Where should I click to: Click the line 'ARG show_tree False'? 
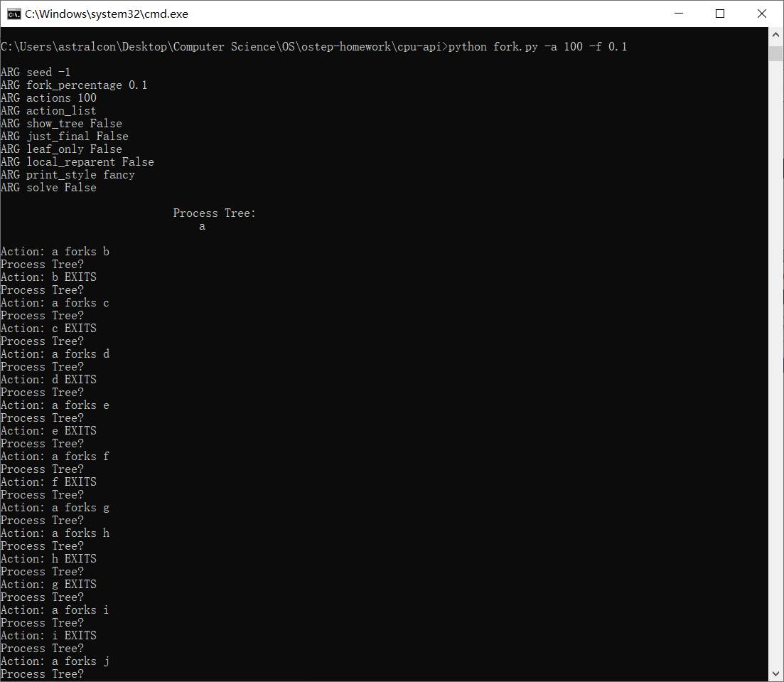point(61,124)
